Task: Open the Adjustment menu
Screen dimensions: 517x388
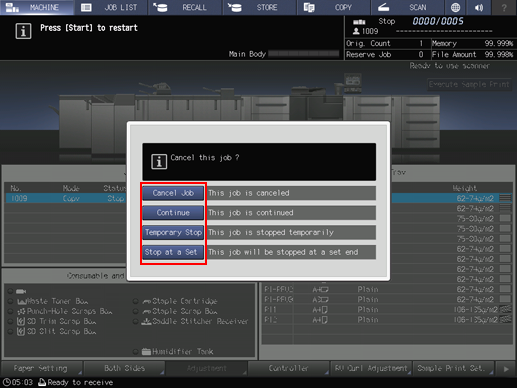Action: coord(207,368)
